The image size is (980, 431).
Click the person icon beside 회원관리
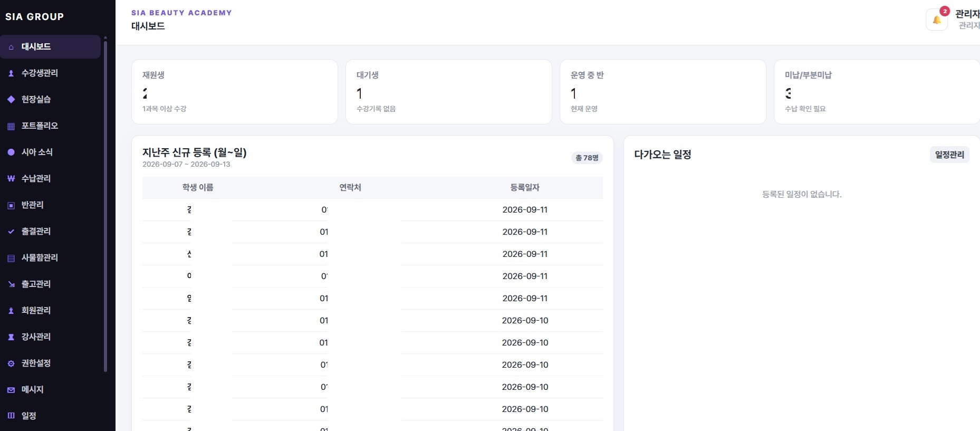(x=11, y=311)
